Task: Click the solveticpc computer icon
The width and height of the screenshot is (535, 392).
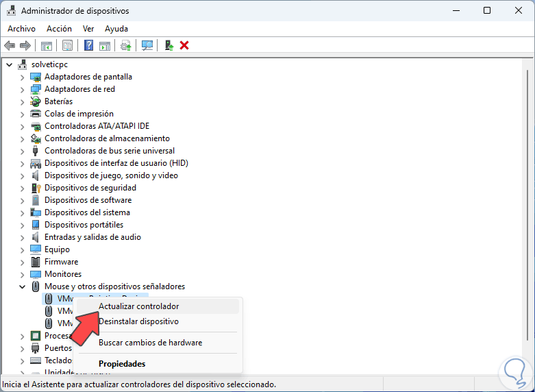Action: tap(22, 64)
